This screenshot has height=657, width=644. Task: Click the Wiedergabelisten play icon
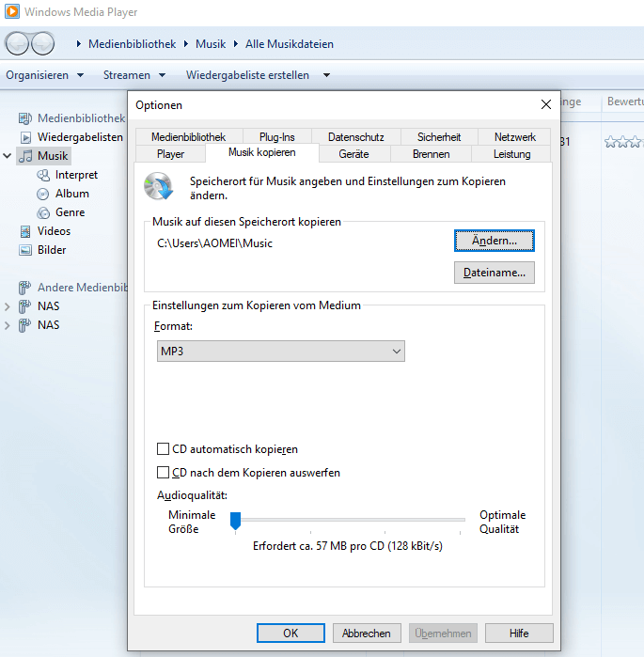[25, 137]
